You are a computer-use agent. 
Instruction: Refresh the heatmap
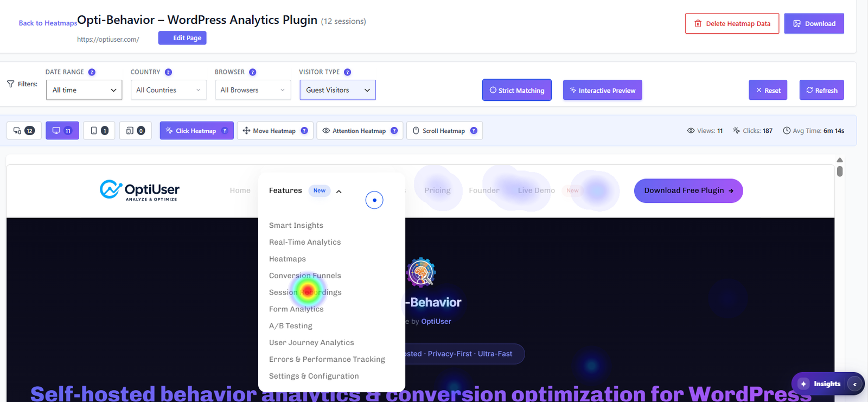pos(821,90)
